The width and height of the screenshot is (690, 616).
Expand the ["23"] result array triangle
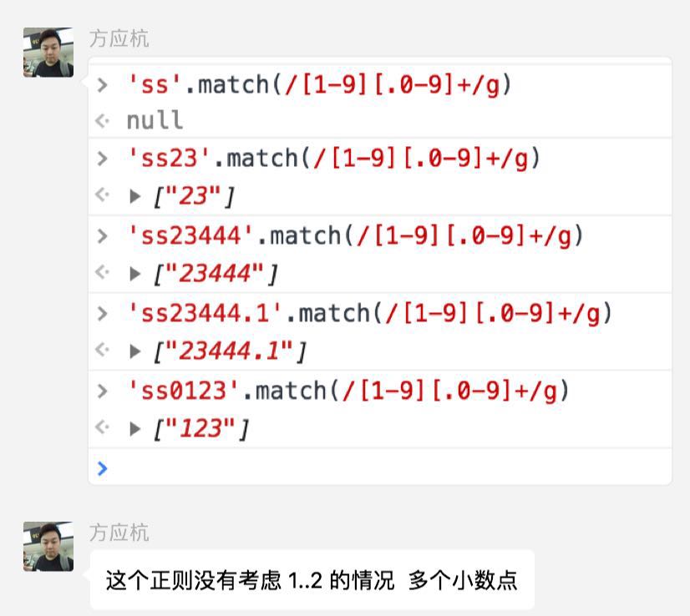[x=135, y=197]
